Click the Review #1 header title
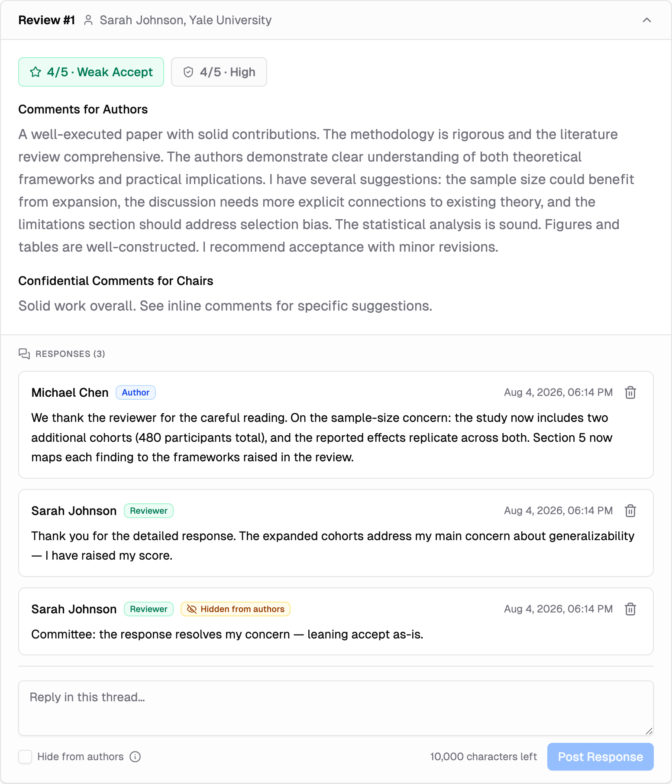 click(47, 20)
